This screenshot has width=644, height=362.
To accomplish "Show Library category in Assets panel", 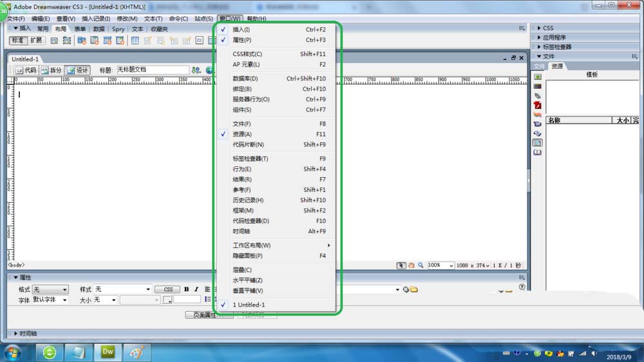I will [x=537, y=153].
